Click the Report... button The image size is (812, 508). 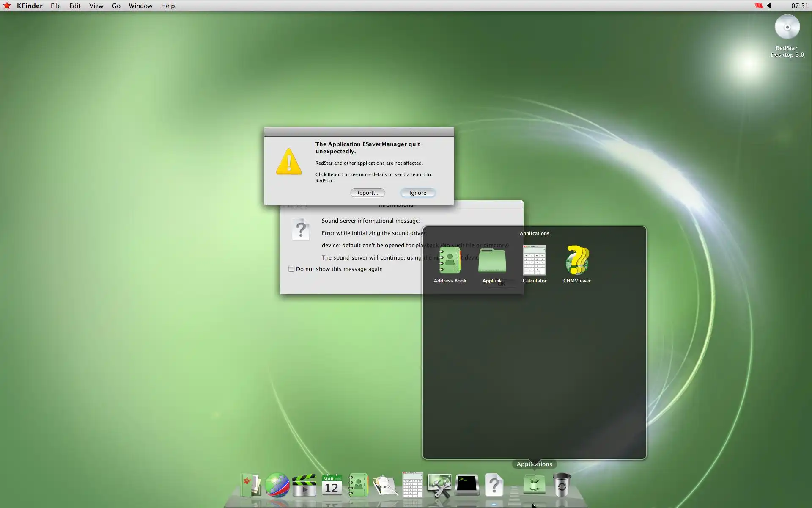(367, 193)
